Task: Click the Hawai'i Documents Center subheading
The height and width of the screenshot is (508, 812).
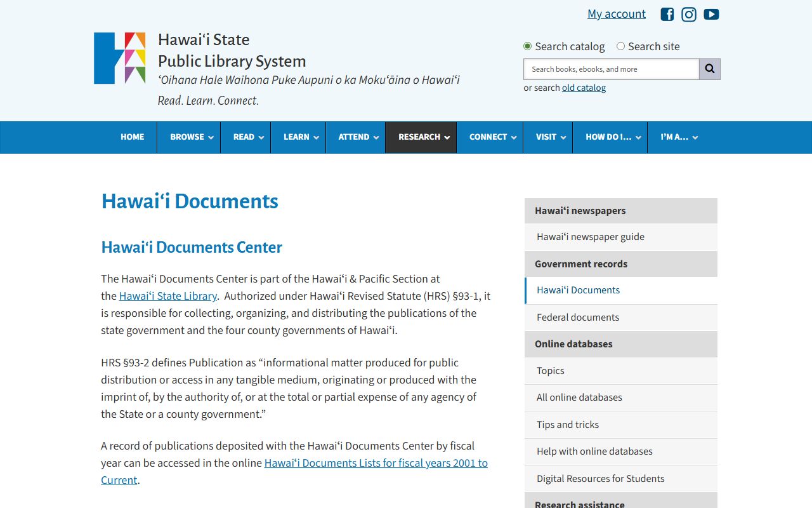Action: coord(192,247)
